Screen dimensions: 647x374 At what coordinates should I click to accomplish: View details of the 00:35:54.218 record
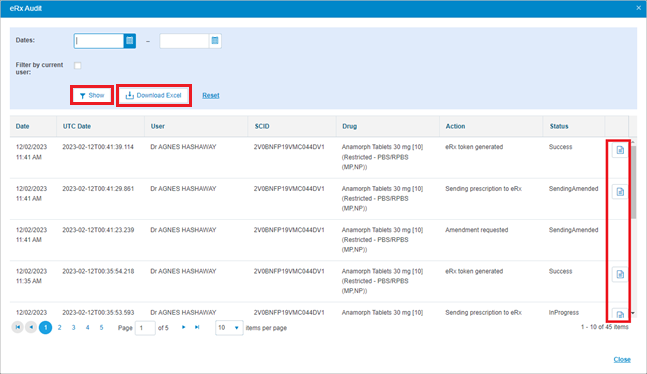[x=620, y=274]
